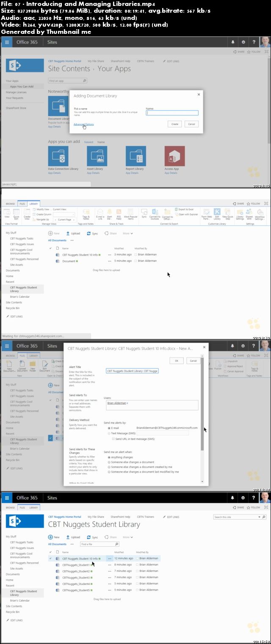Open Your Requests in the sidebar
Viewport: 271px width, 644px height.
[x=14, y=98]
